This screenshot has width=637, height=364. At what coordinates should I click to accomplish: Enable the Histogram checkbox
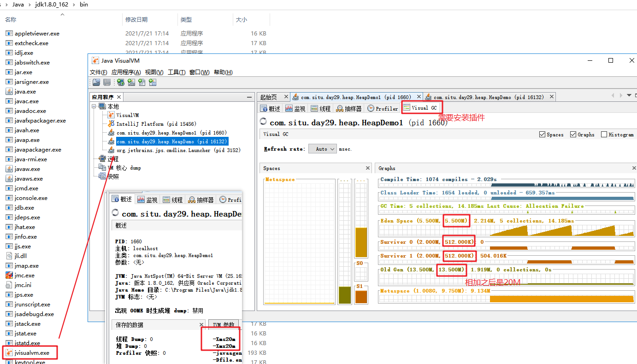click(x=604, y=135)
